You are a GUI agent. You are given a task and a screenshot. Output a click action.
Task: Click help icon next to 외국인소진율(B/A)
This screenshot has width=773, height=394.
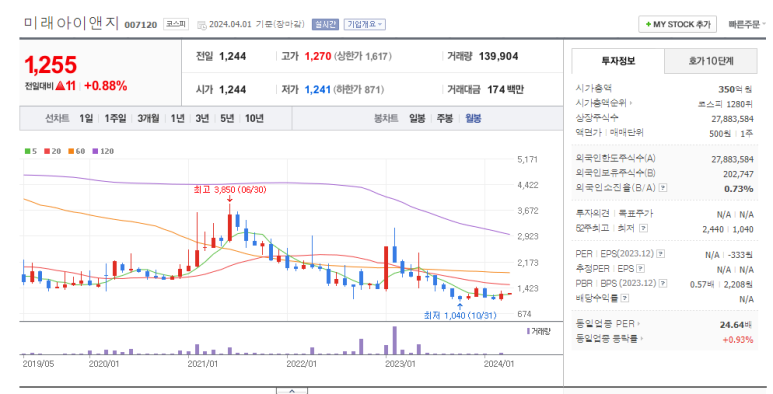tap(663, 187)
